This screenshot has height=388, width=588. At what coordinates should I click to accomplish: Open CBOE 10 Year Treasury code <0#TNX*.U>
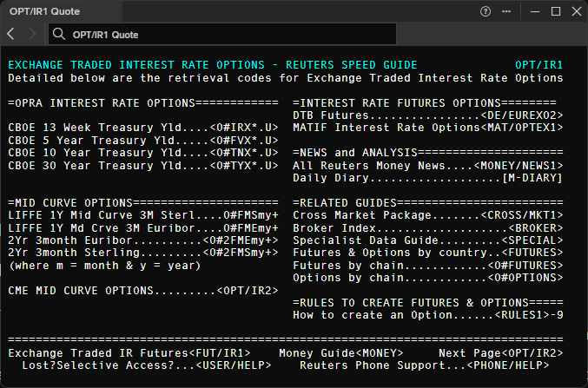point(244,153)
